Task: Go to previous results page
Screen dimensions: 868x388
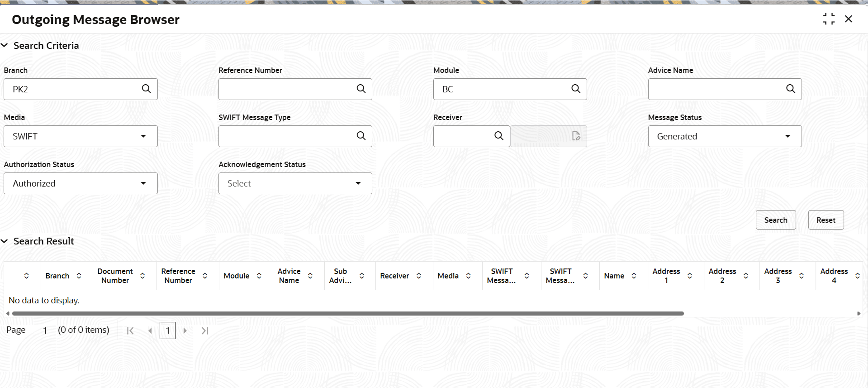Action: point(150,331)
